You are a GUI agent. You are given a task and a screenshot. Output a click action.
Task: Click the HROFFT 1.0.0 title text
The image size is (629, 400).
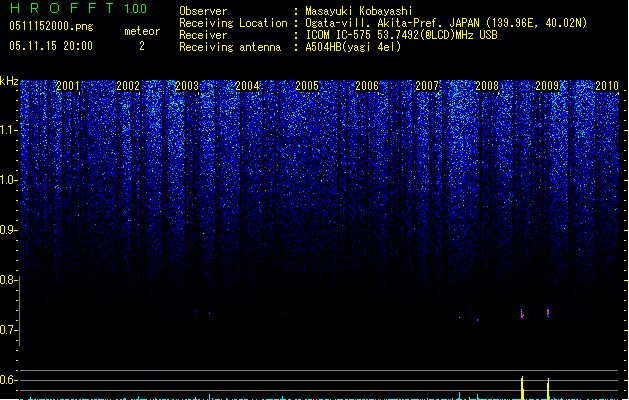coord(78,8)
